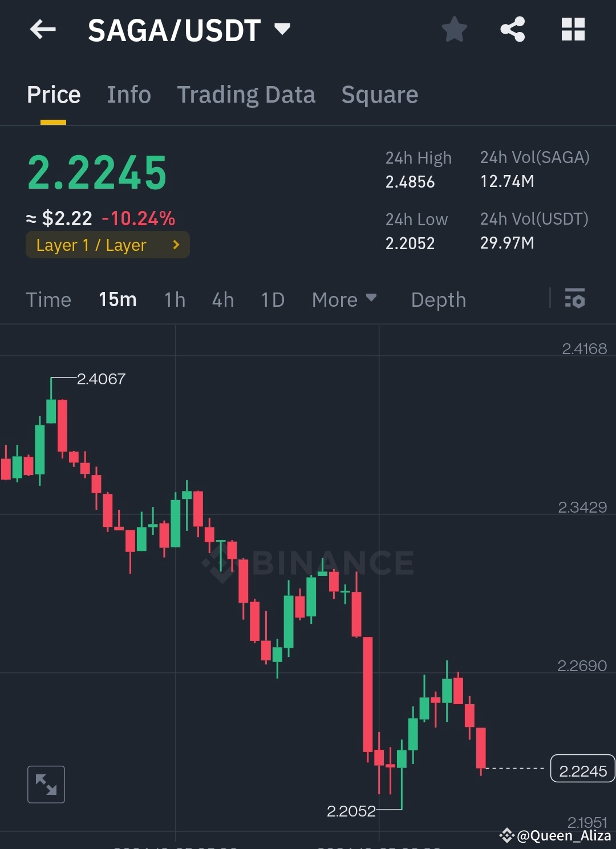The image size is (616, 849).
Task: Open the Layer 1 / Layer category tag
Action: 91,245
